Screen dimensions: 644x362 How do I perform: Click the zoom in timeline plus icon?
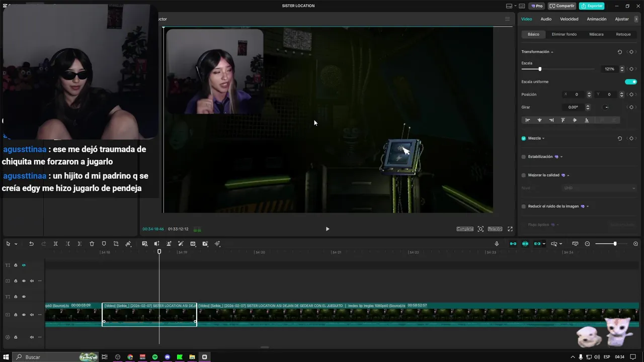(635, 244)
